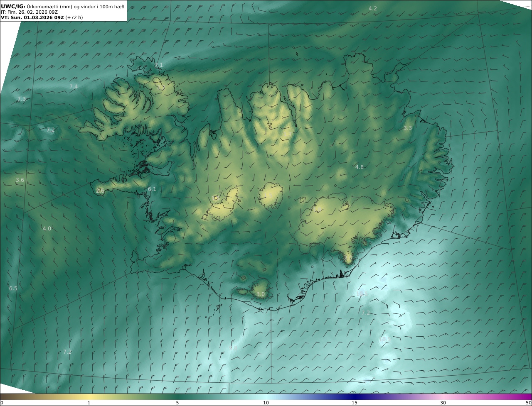This screenshot has width=532, height=406.
Task: Click the '50' tick on the color scale
Action: pyautogui.click(x=528, y=403)
